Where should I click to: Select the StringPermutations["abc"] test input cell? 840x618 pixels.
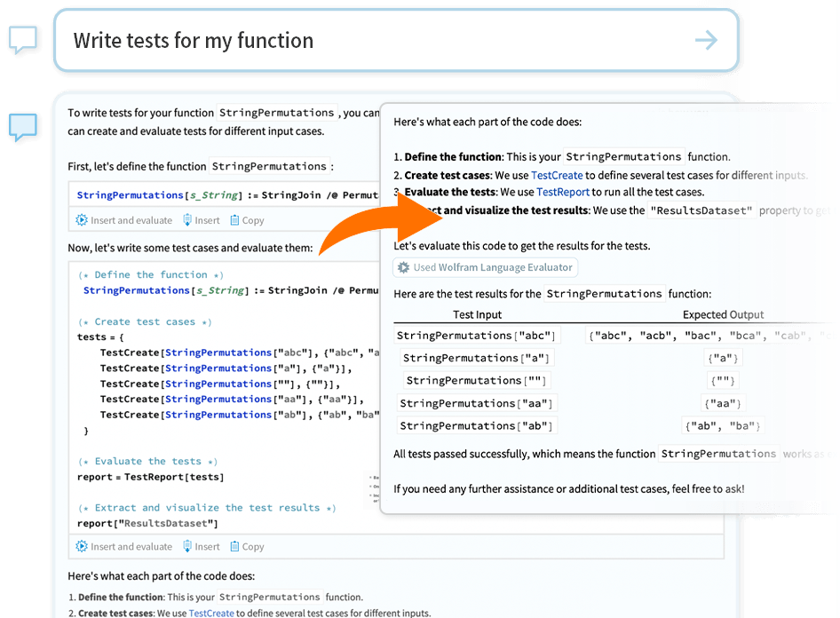tap(477, 336)
